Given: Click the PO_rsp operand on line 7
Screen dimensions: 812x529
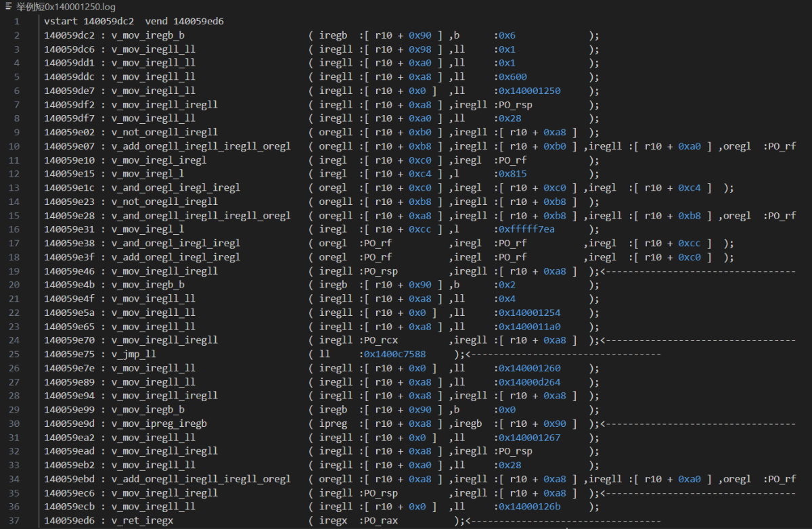Looking at the screenshot, I should tap(515, 105).
